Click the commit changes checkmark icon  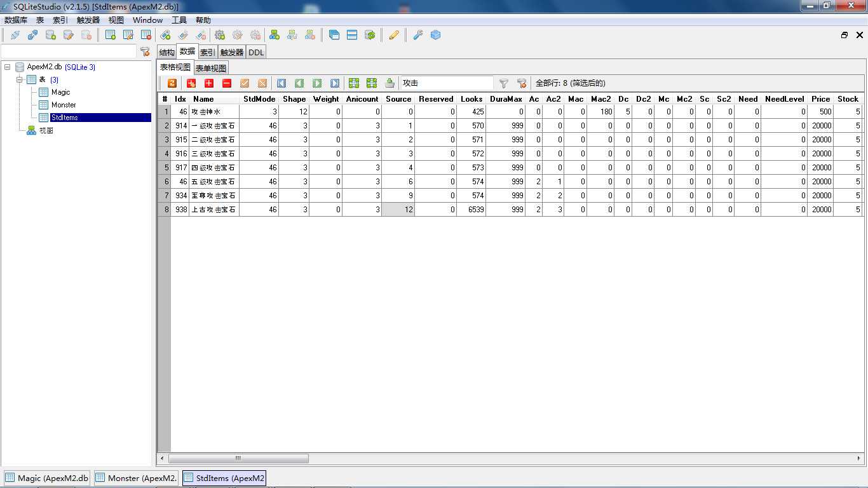coord(245,83)
